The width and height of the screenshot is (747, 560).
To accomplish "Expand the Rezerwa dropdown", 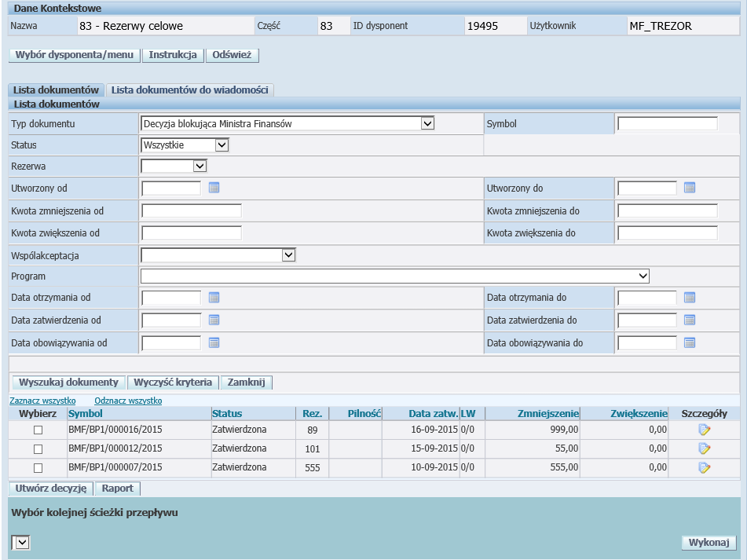I will coord(200,167).
